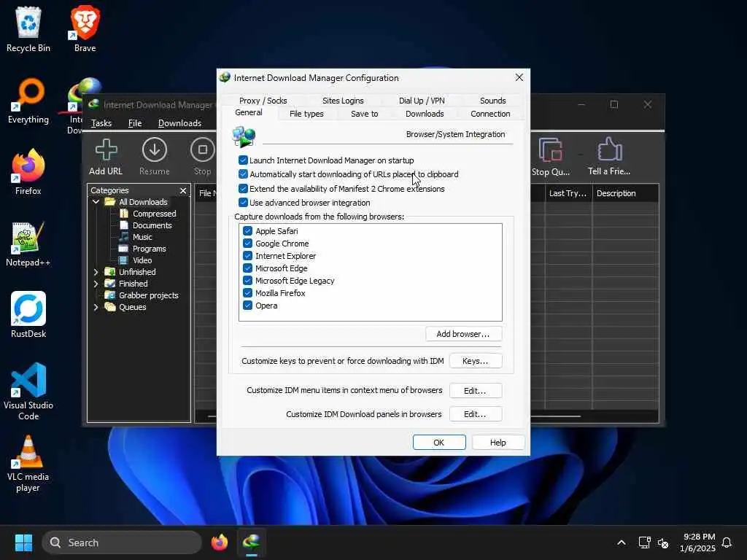The image size is (747, 560).
Task: Switch to the Save to tab
Action: (365, 114)
